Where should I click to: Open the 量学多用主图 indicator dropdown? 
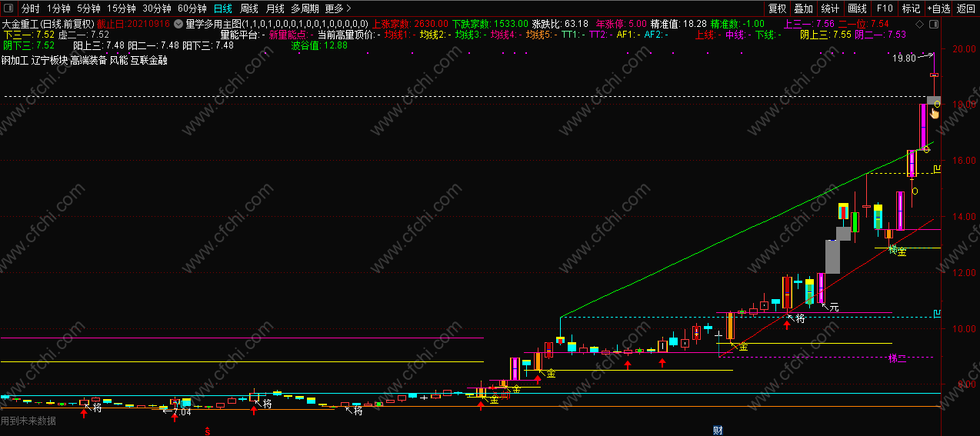178,24
